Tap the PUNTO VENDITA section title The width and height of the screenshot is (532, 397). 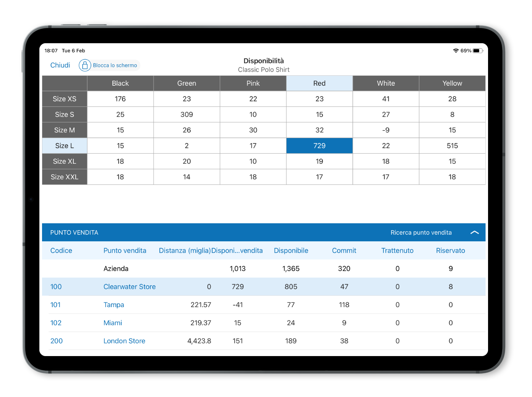pos(74,233)
